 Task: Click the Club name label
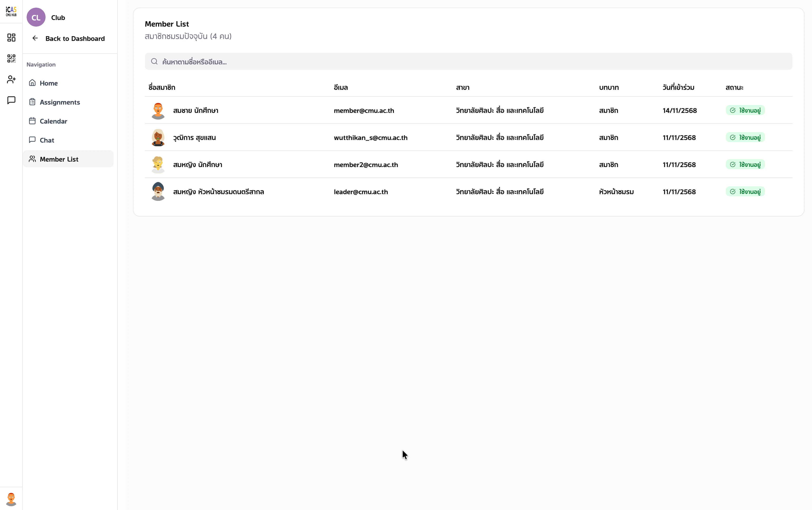58,18
